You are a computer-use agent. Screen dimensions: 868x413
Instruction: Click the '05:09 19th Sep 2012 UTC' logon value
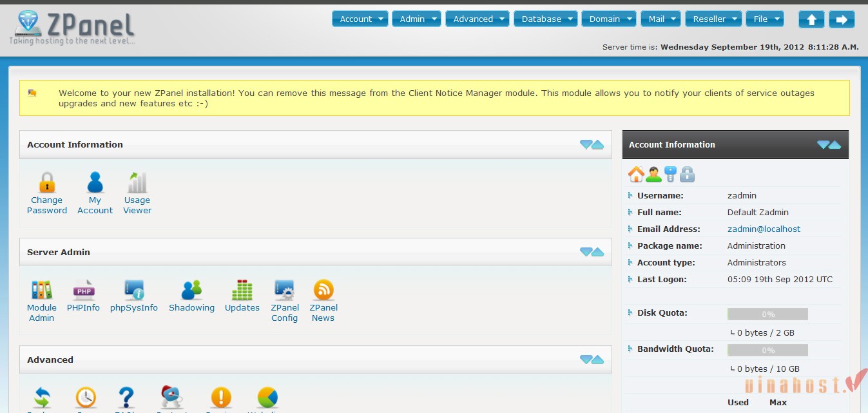(x=780, y=279)
